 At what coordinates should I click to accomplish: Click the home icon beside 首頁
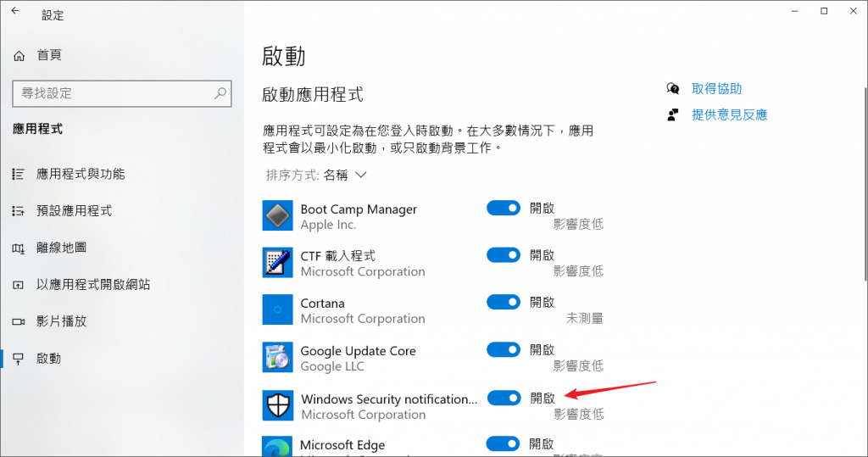[x=19, y=55]
